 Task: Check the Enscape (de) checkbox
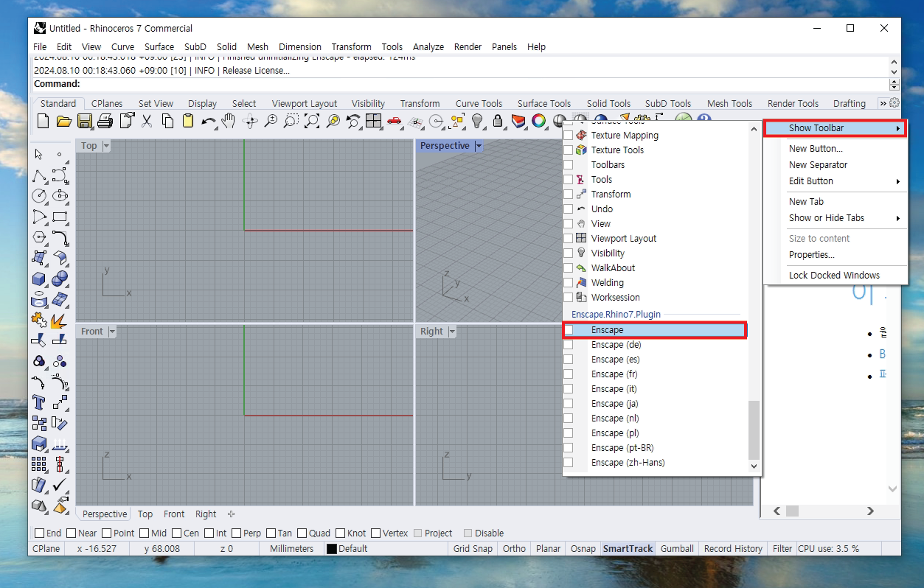569,345
